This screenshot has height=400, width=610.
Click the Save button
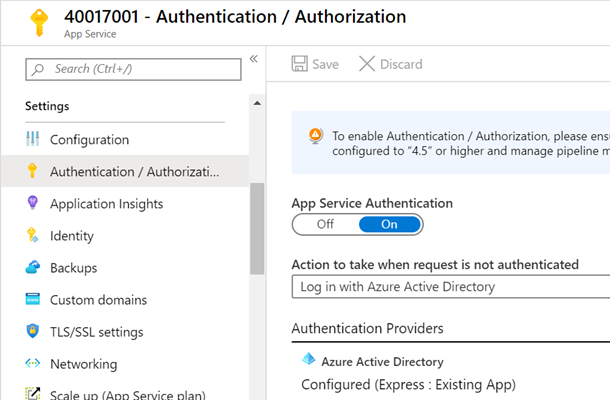pos(315,64)
